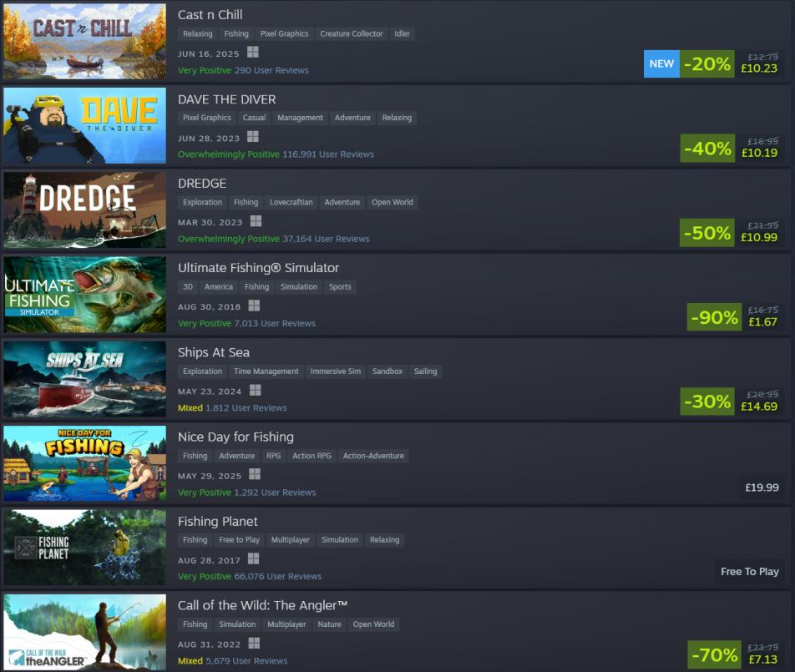Click the NEW badge on Cast n Chill

[x=661, y=63]
